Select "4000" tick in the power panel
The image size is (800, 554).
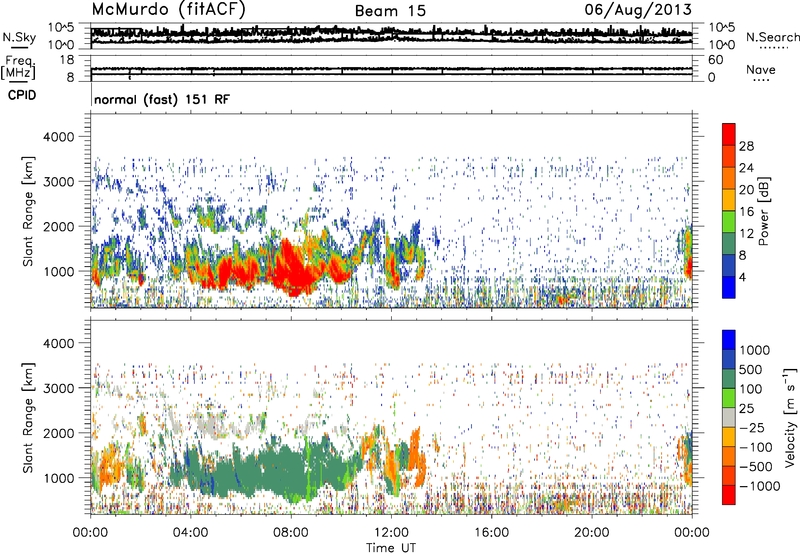[x=59, y=137]
